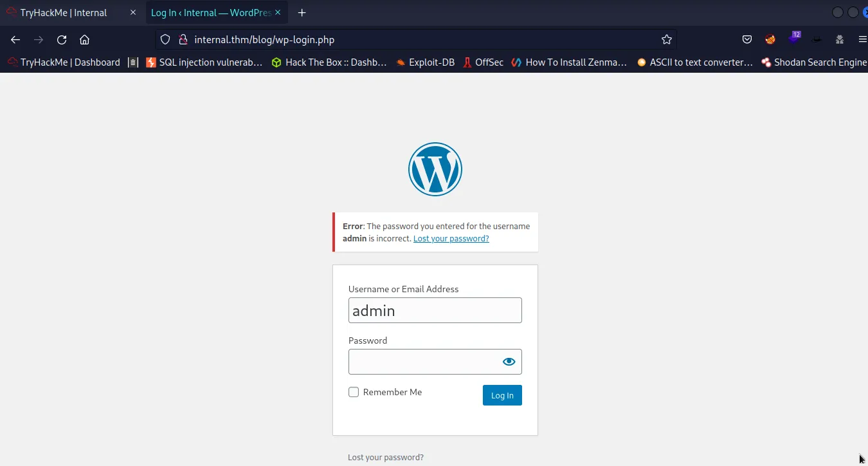Toggle password visibility with the eye icon
Image resolution: width=868 pixels, height=466 pixels.
click(509, 361)
